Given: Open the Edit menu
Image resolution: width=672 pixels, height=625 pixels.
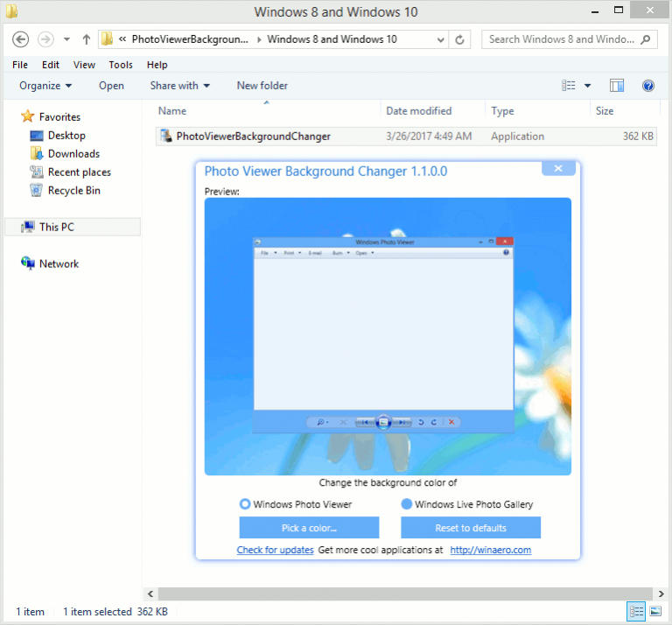Looking at the screenshot, I should point(50,65).
